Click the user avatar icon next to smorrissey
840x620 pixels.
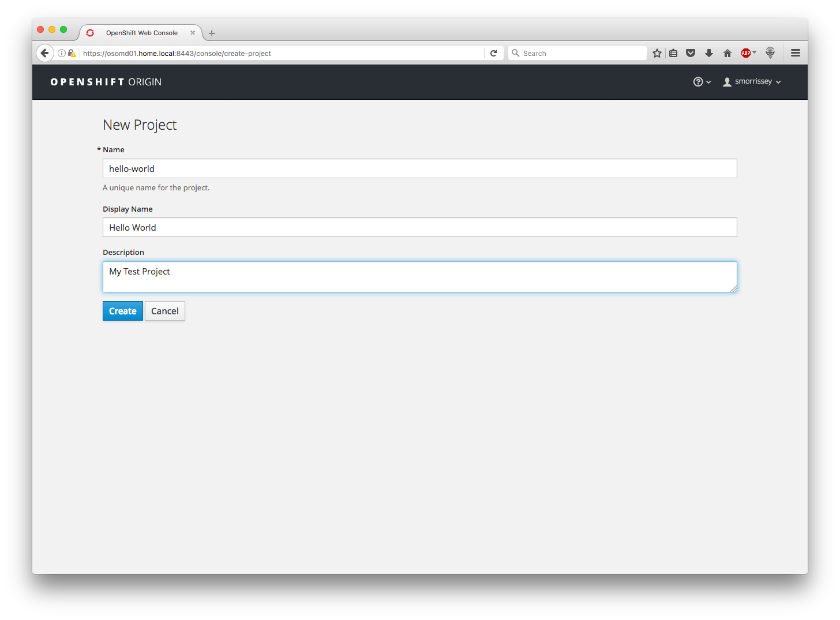click(726, 81)
